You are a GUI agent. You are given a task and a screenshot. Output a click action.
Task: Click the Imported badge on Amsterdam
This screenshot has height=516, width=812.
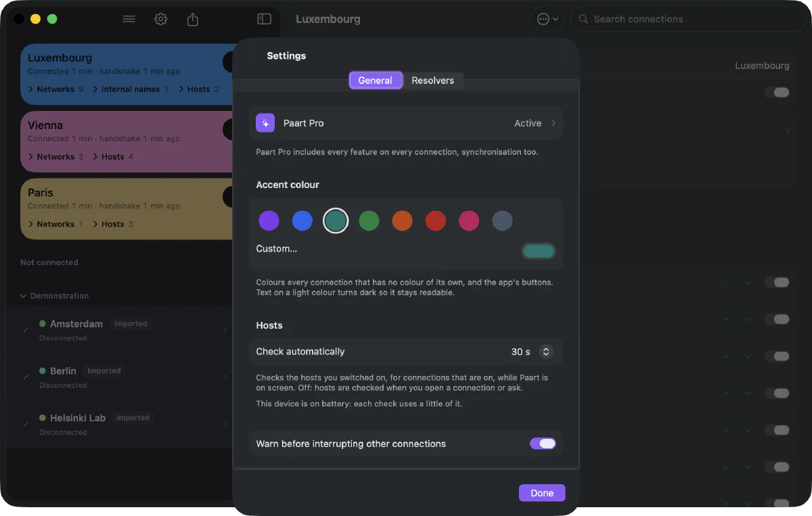pos(131,324)
